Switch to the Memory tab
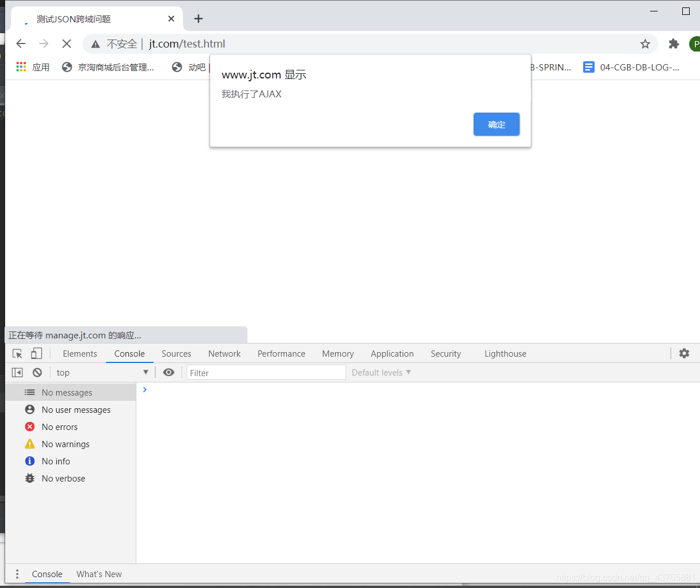 pyautogui.click(x=338, y=354)
